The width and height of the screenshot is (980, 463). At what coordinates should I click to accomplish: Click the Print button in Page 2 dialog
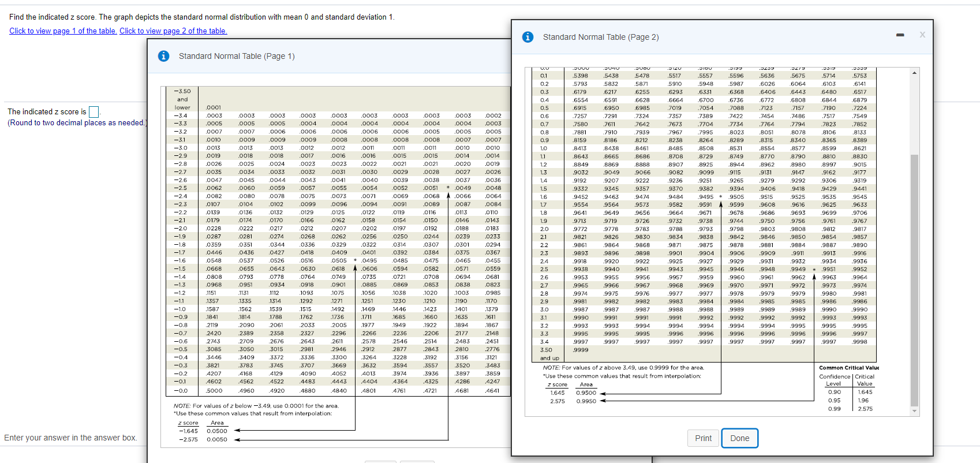[703, 438]
